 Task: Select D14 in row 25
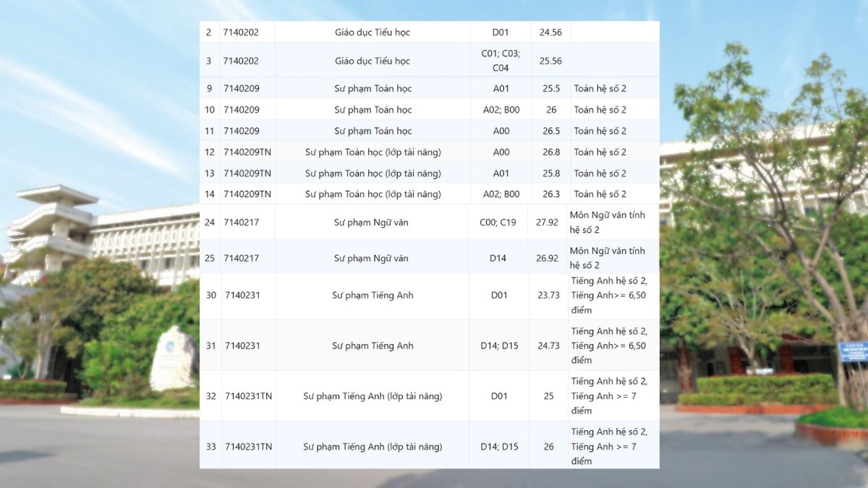click(x=498, y=258)
